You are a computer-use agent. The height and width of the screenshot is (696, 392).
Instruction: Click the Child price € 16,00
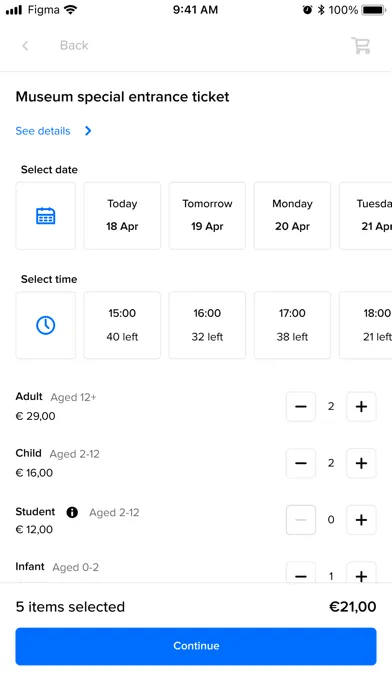(34, 473)
